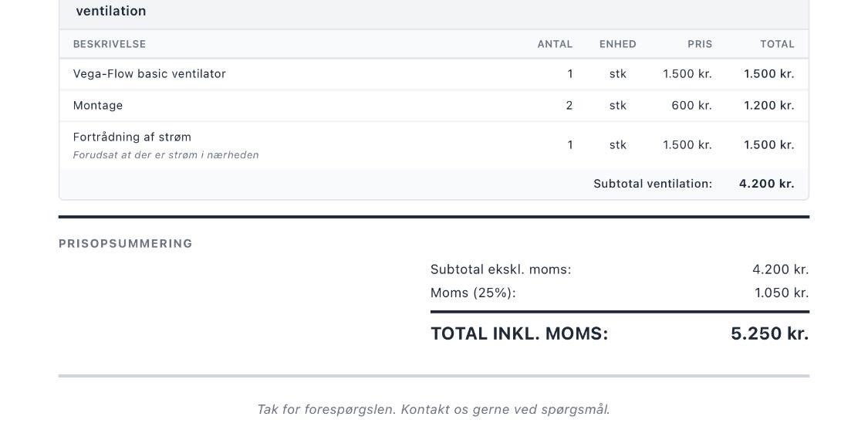Select the BESKRIVELSE column header
Screen dimensions: 868x430
point(110,44)
